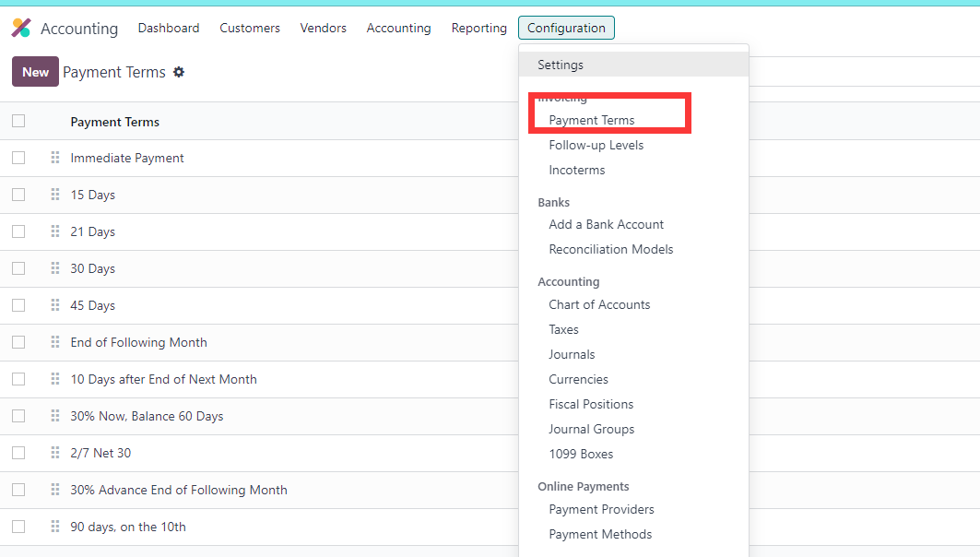Open Currencies configuration
980x557 pixels.
coord(578,379)
